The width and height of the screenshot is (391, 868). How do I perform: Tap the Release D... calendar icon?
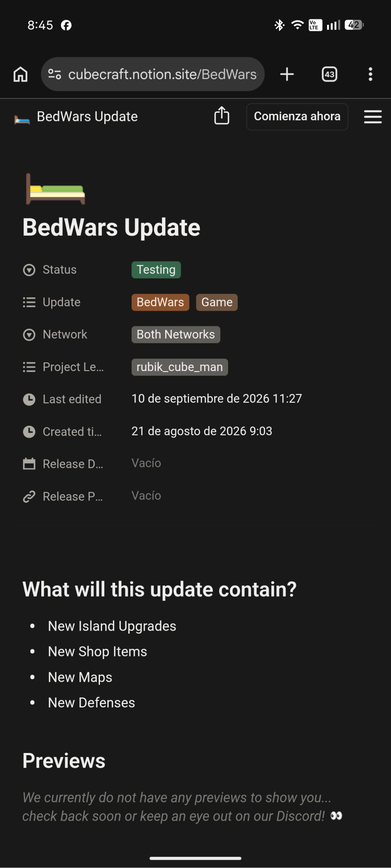(29, 464)
